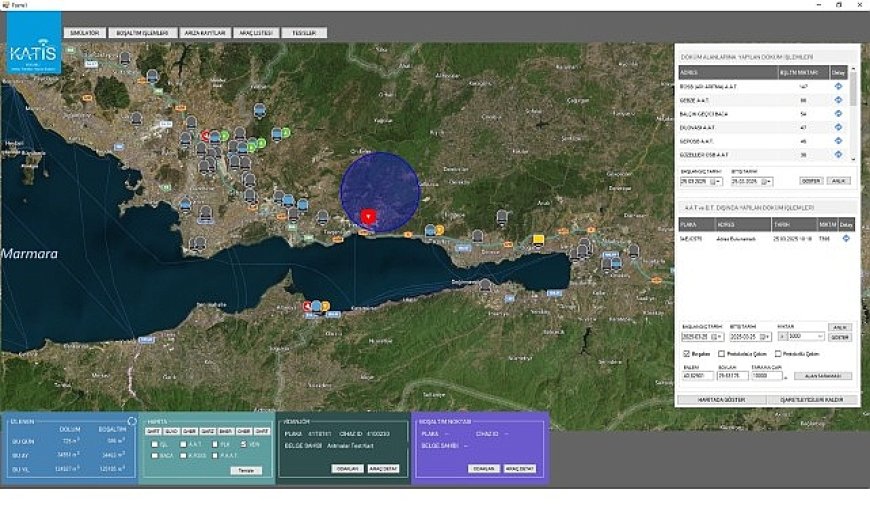
Task: Click detail icon for DİLOVASI A.A.T. row
Action: tap(838, 127)
